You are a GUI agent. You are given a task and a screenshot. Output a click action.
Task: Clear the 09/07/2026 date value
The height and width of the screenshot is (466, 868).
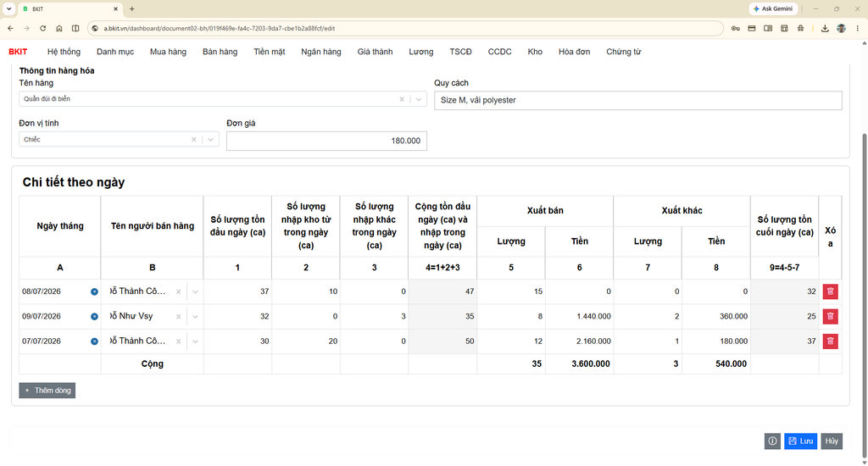pos(94,317)
